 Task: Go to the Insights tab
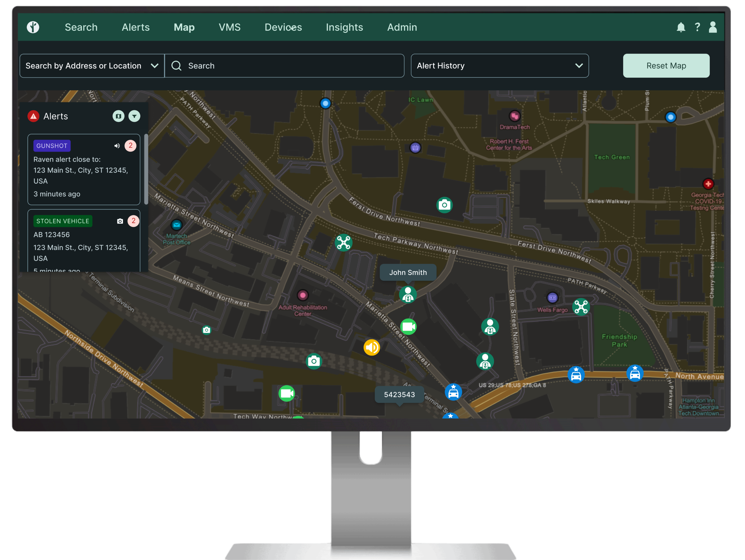344,27
